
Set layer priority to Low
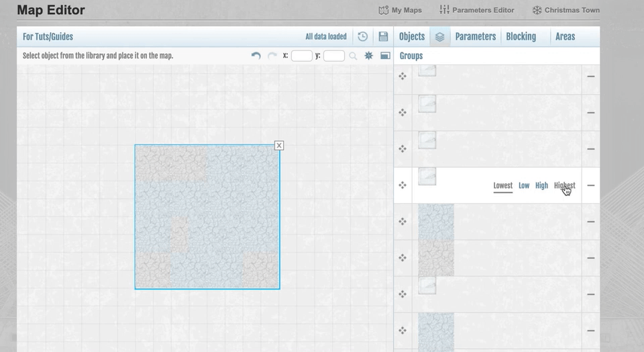524,185
